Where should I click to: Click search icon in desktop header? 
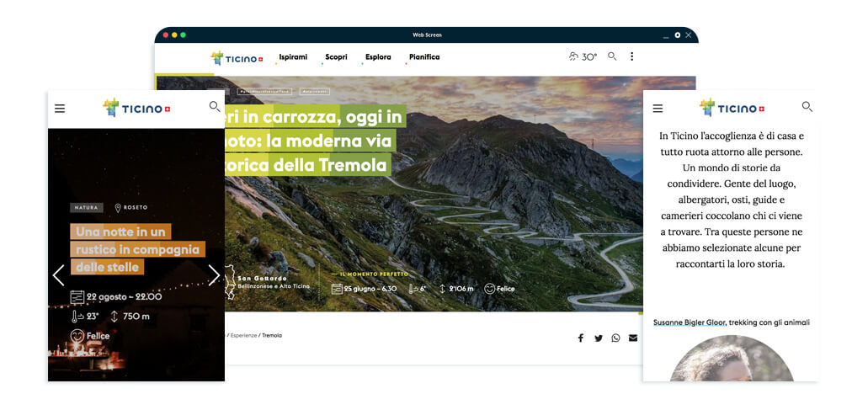click(612, 56)
